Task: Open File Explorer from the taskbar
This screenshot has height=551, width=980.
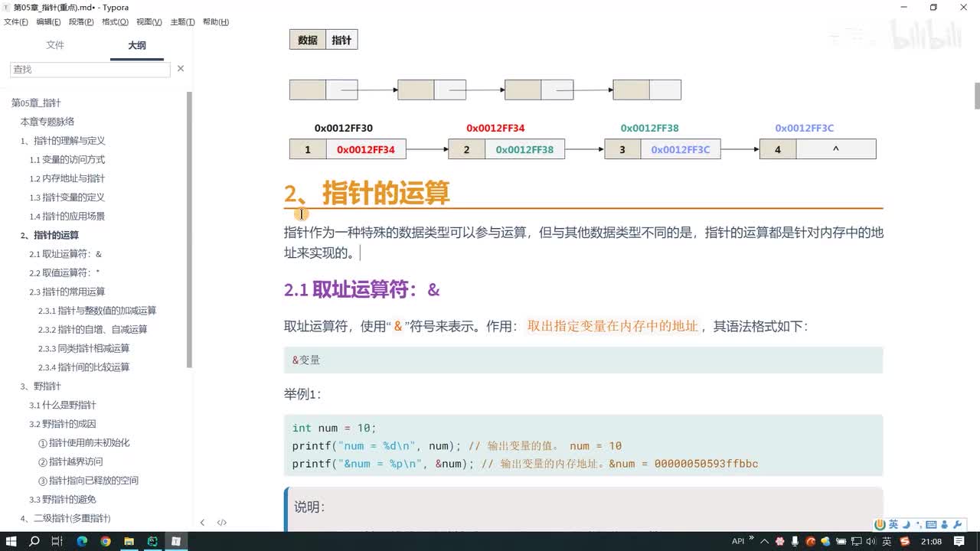Action: pos(129,541)
